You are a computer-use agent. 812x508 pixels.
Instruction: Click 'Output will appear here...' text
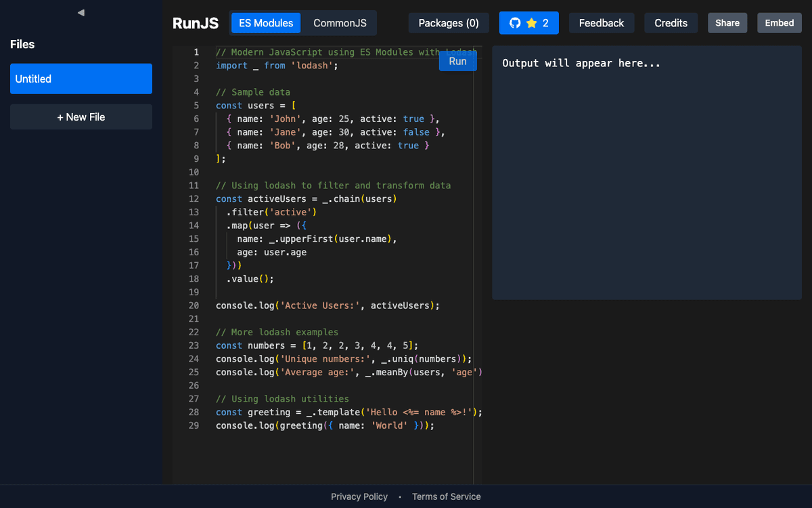(x=581, y=63)
